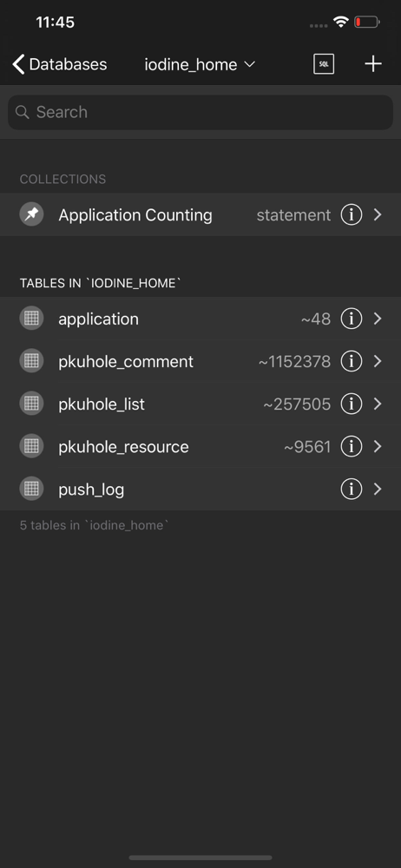Show info for push_log table
The height and width of the screenshot is (868, 401).
[x=352, y=489]
